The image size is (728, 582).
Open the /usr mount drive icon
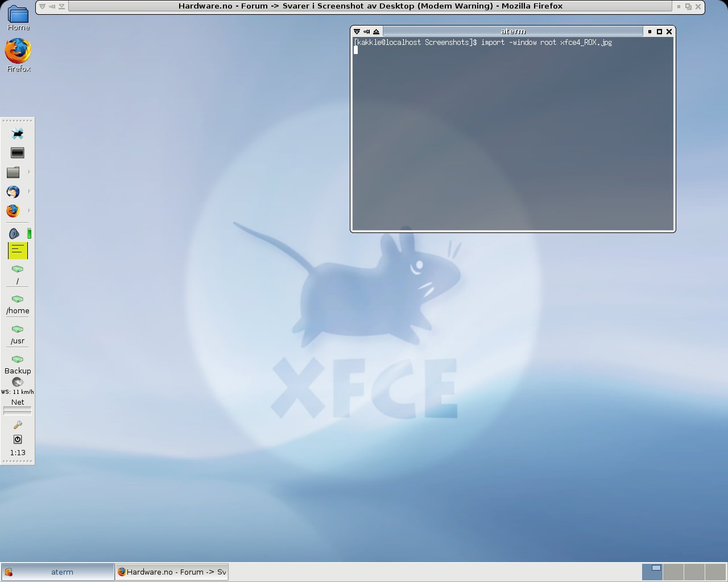[x=18, y=329]
